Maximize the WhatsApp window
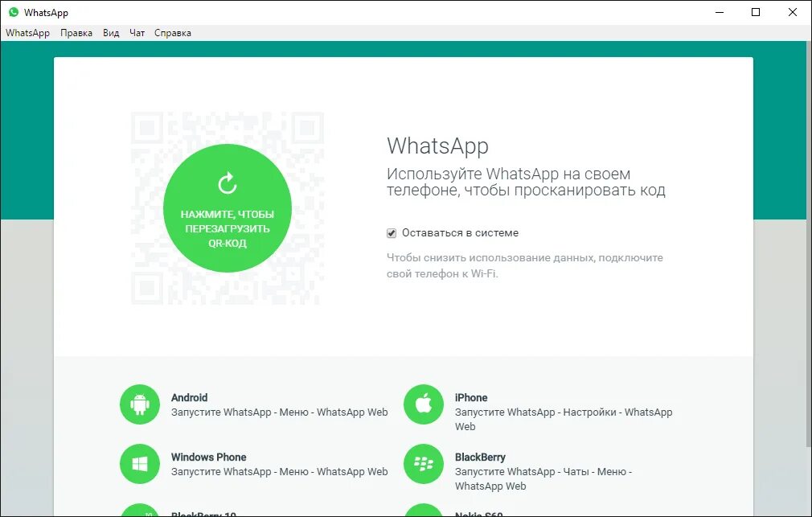Image resolution: width=812 pixels, height=517 pixels. [x=756, y=12]
